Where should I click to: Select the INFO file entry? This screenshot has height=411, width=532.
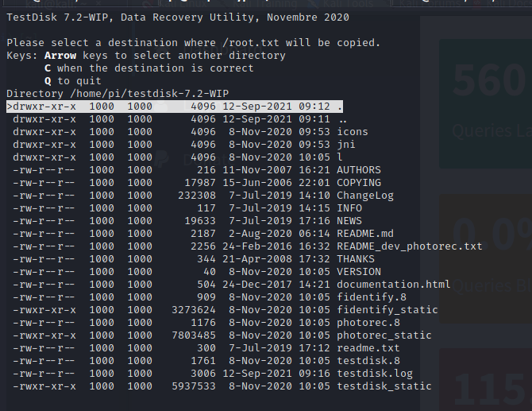tap(349, 207)
